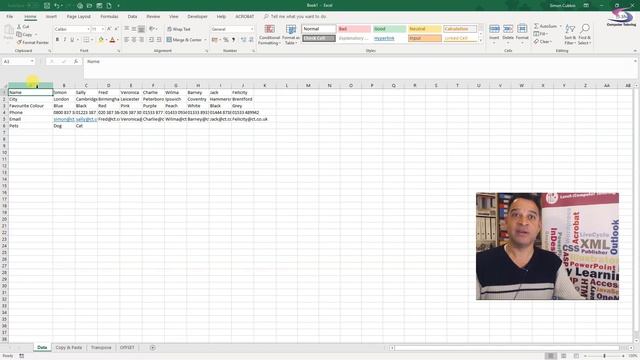640x360 pixels.
Task: Apply the Good cell style swatch
Action: coord(389,29)
